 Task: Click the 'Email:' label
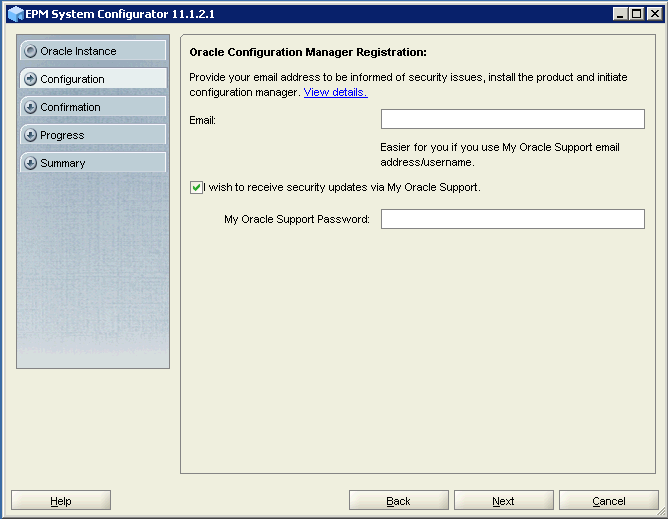(202, 120)
